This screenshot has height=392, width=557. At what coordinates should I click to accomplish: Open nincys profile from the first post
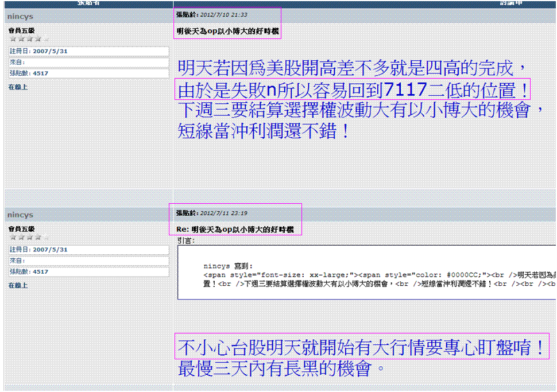20,17
